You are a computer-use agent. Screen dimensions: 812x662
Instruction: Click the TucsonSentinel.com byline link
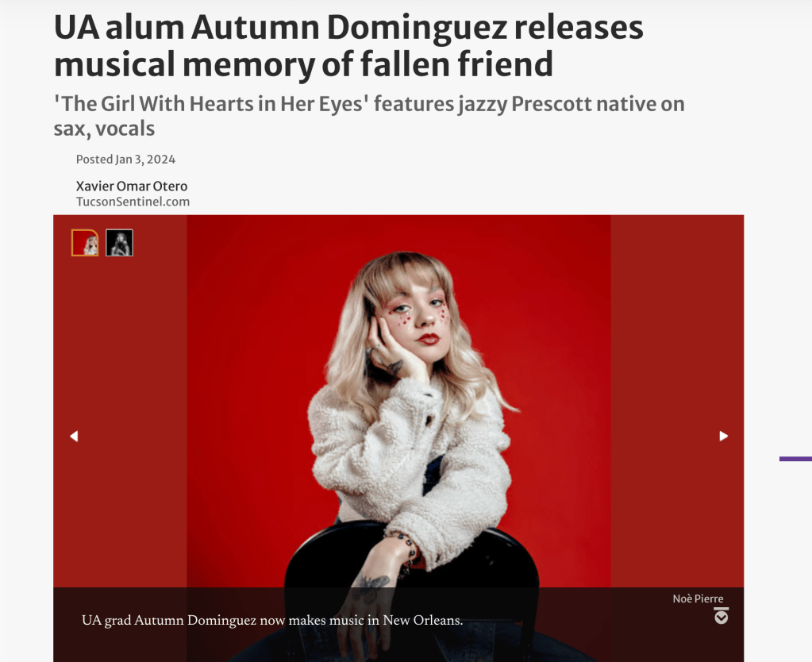coord(133,202)
